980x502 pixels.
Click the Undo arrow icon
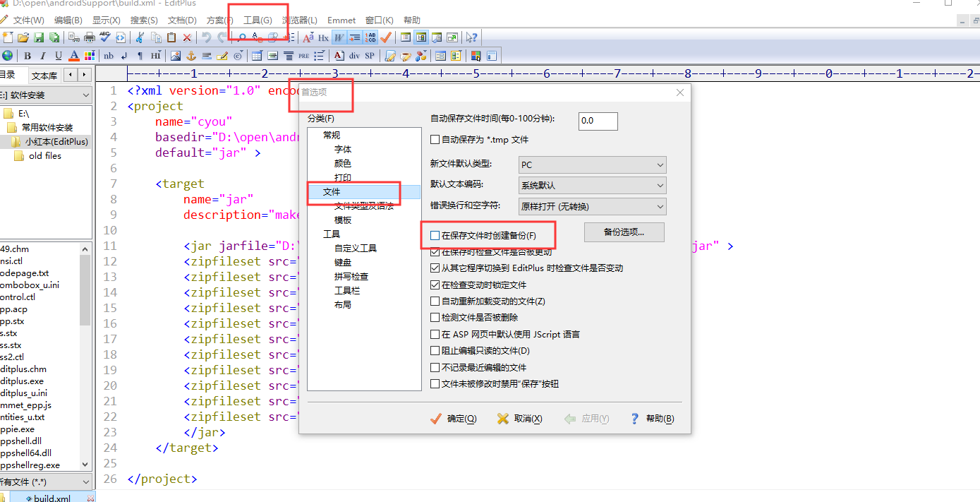click(206, 37)
